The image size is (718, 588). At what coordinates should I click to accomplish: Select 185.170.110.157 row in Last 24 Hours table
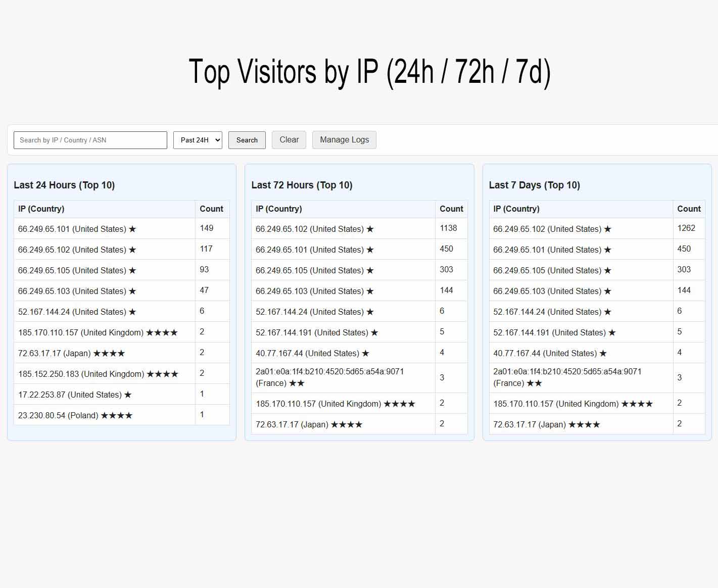122,332
